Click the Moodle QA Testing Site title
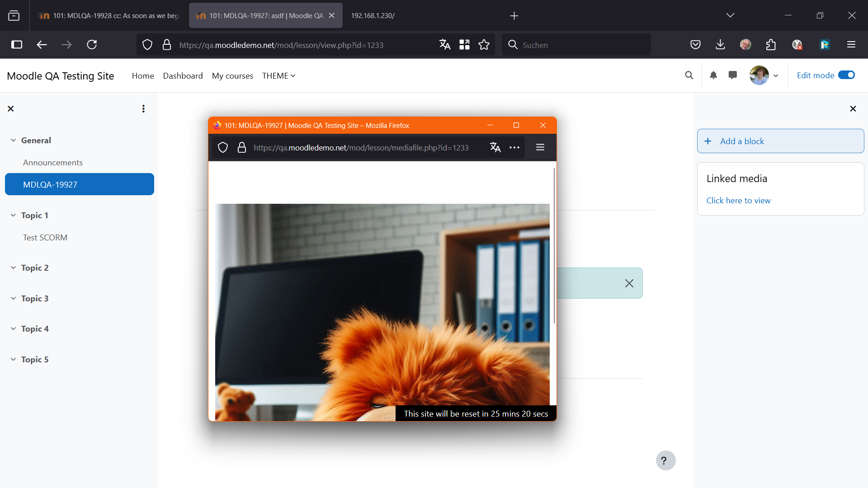The height and width of the screenshot is (488, 868). [x=61, y=76]
